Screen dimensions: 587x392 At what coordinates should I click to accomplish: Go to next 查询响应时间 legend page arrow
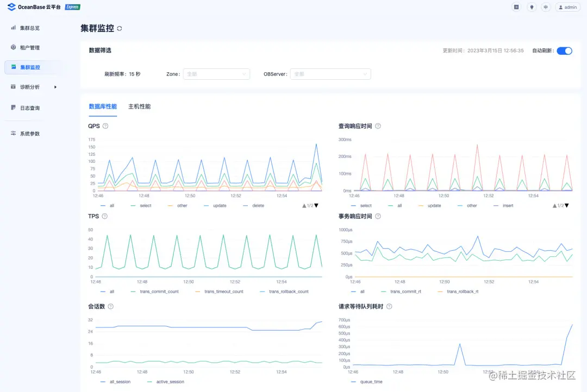pyautogui.click(x=567, y=206)
